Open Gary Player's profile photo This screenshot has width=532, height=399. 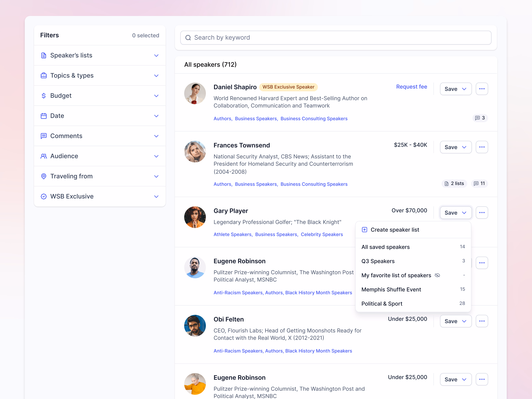(195, 217)
